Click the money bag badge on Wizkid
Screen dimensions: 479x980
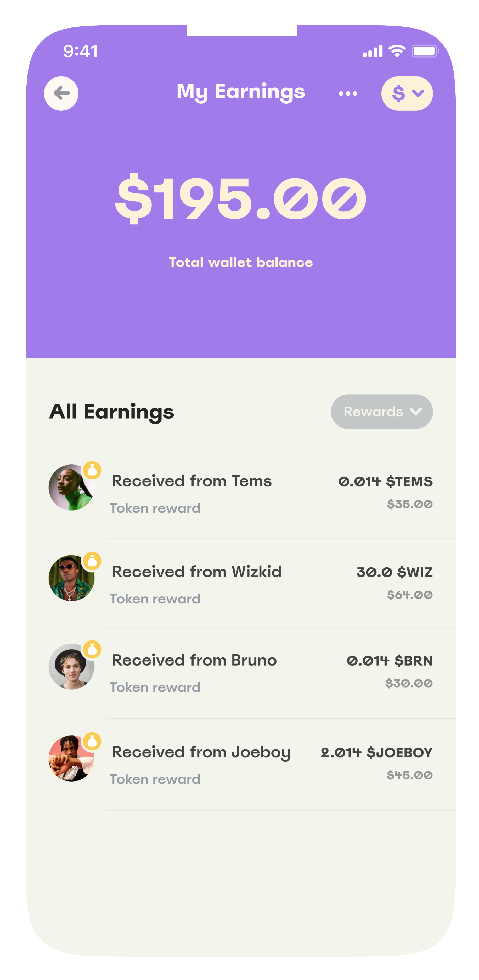pyautogui.click(x=92, y=561)
